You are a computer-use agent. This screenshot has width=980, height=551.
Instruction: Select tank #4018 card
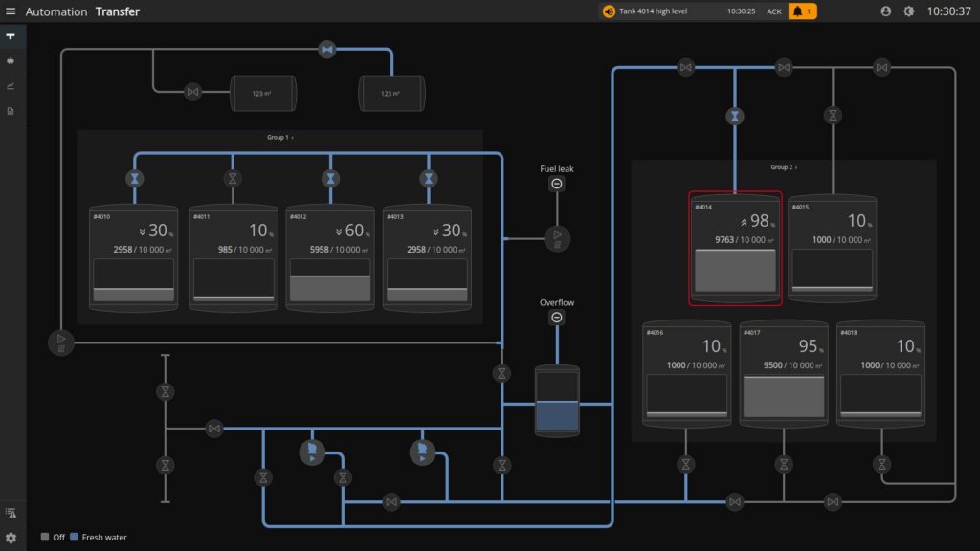point(880,374)
